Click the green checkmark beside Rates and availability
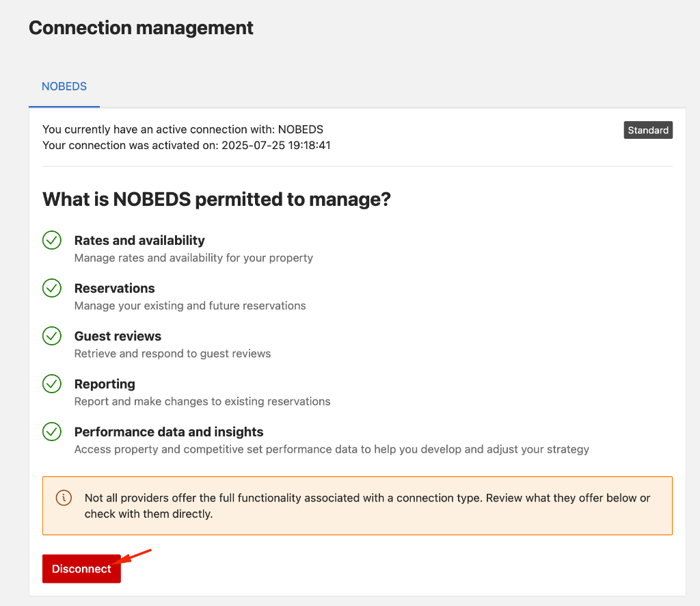This screenshot has height=606, width=700. (52, 241)
